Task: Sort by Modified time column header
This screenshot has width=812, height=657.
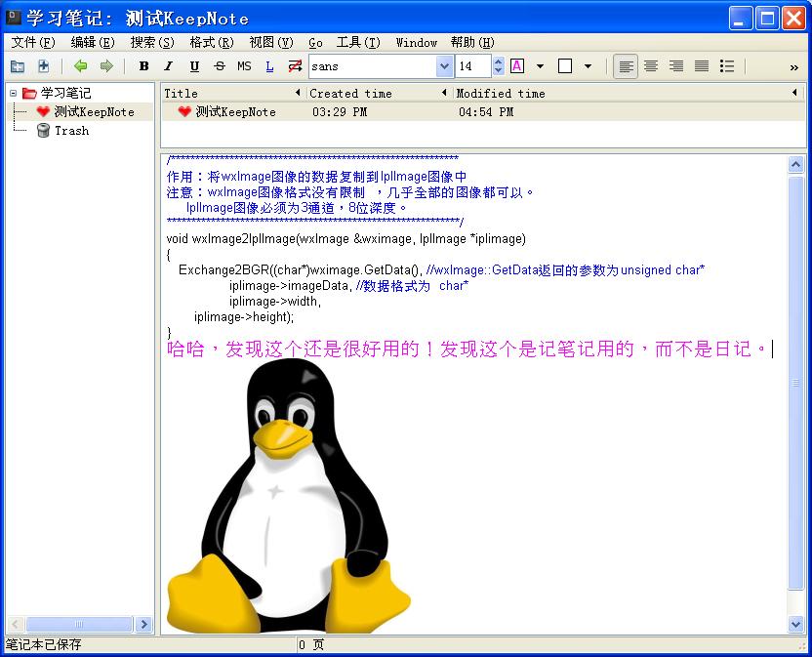Action: 629,94
